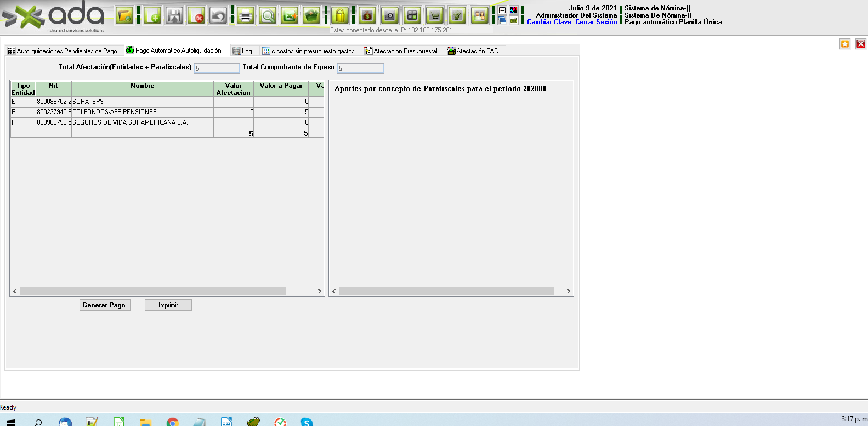The height and width of the screenshot is (426, 868).
Task: Click the green refresh-arrow icon beside the cart
Action: 457,15
